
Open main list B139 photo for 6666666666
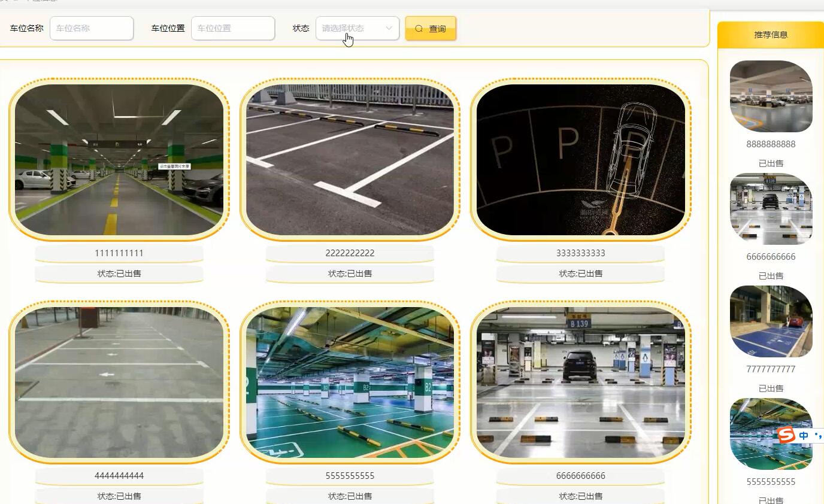(581, 382)
